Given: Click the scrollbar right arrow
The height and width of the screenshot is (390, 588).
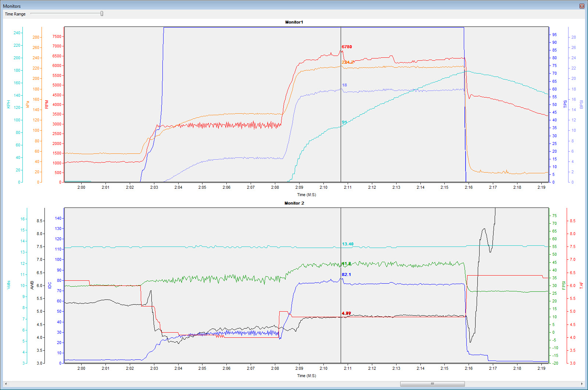Looking at the screenshot, I should [582, 384].
